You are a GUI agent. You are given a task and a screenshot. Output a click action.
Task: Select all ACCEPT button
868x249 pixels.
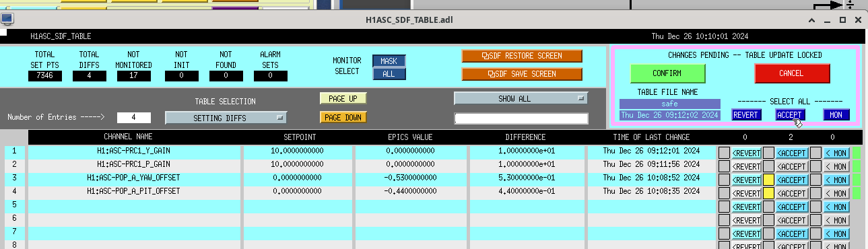[791, 115]
